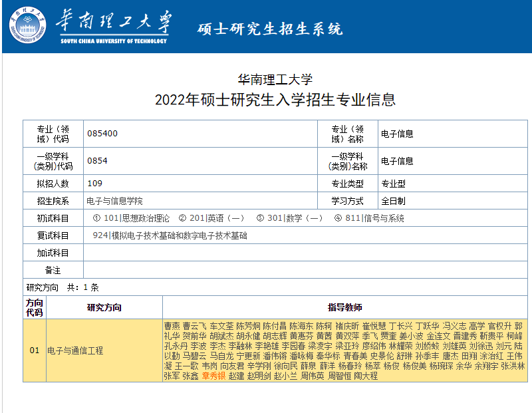Click advisor name 孙季丰
532x413 pixels.
[x=428, y=356]
